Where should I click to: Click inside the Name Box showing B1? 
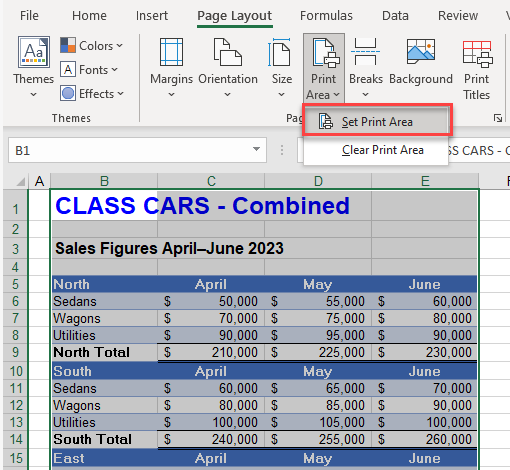tap(129, 150)
